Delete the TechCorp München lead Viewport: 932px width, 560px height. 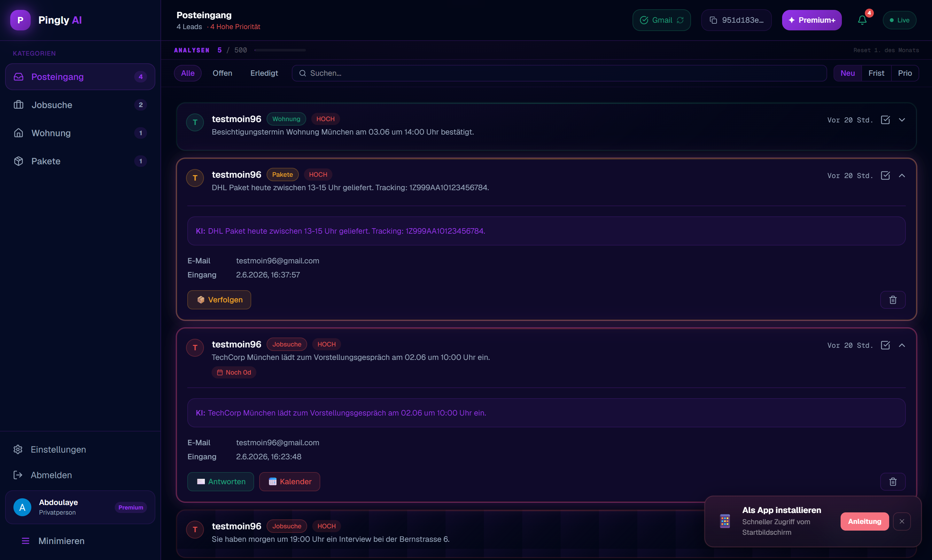point(893,481)
